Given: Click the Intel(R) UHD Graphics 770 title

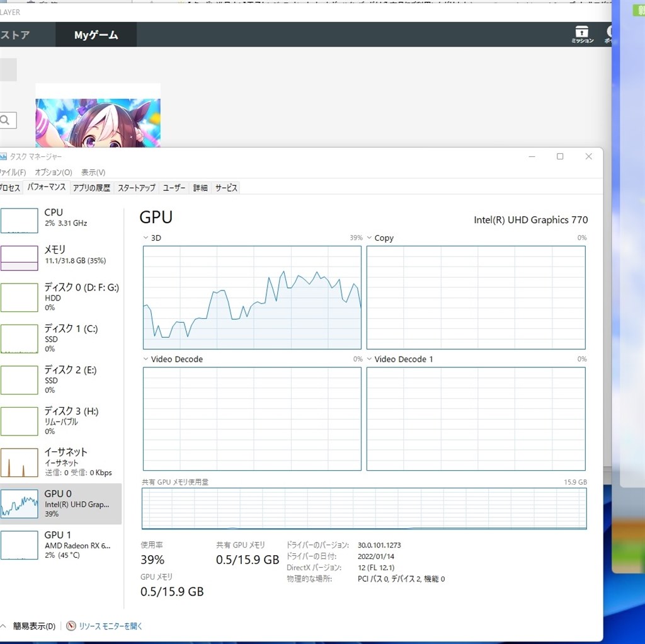Looking at the screenshot, I should [530, 220].
